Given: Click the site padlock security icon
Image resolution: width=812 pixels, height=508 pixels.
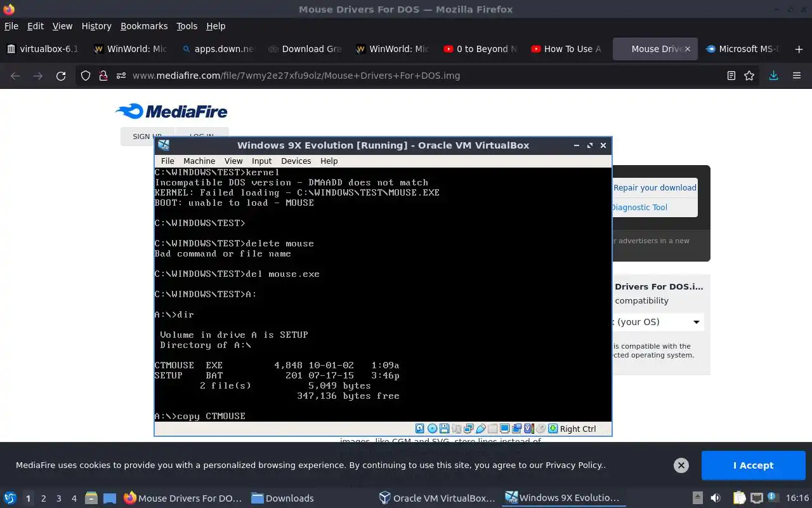Looking at the screenshot, I should pos(103,76).
